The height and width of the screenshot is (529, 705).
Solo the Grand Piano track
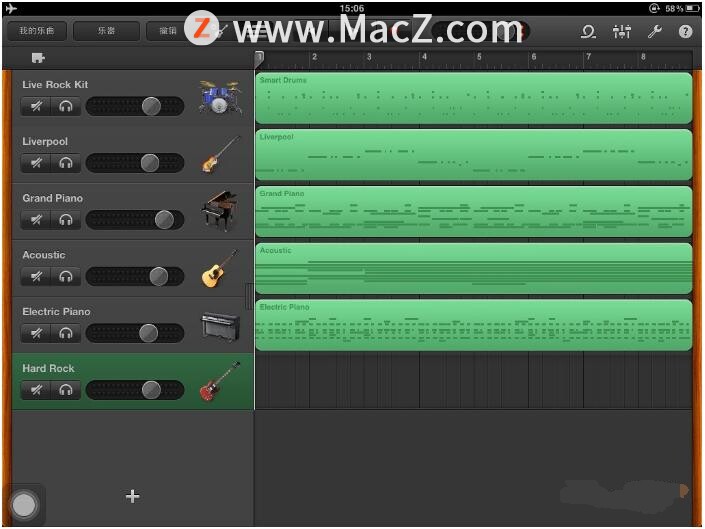[x=66, y=219]
